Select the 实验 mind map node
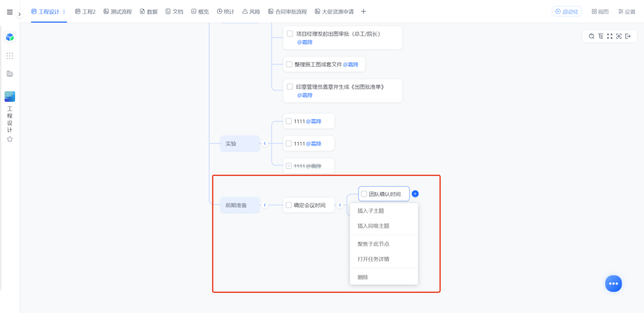The width and height of the screenshot is (644, 313). tap(240, 144)
